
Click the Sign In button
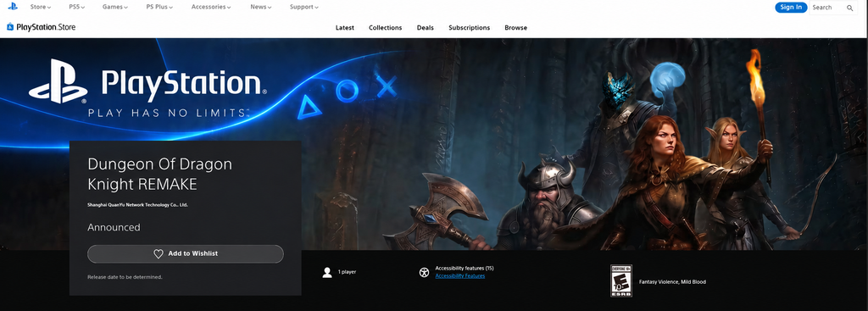coord(791,7)
